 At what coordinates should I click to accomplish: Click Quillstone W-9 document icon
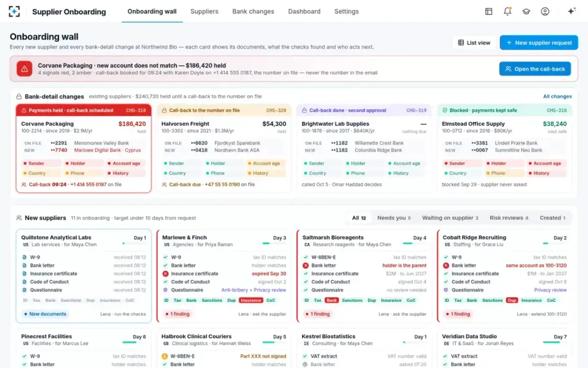coord(24,257)
